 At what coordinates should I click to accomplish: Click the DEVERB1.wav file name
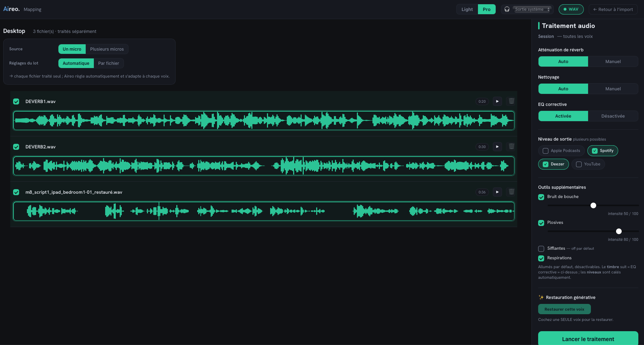[40, 102]
